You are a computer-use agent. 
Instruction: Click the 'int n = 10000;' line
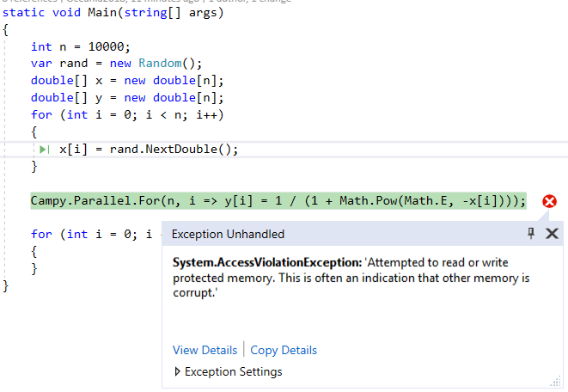81,46
